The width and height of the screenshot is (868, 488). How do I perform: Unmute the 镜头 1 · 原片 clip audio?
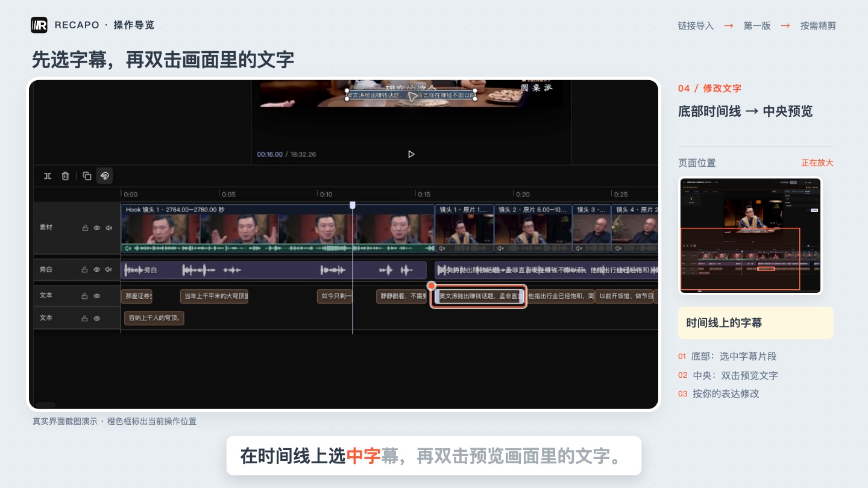point(442,248)
